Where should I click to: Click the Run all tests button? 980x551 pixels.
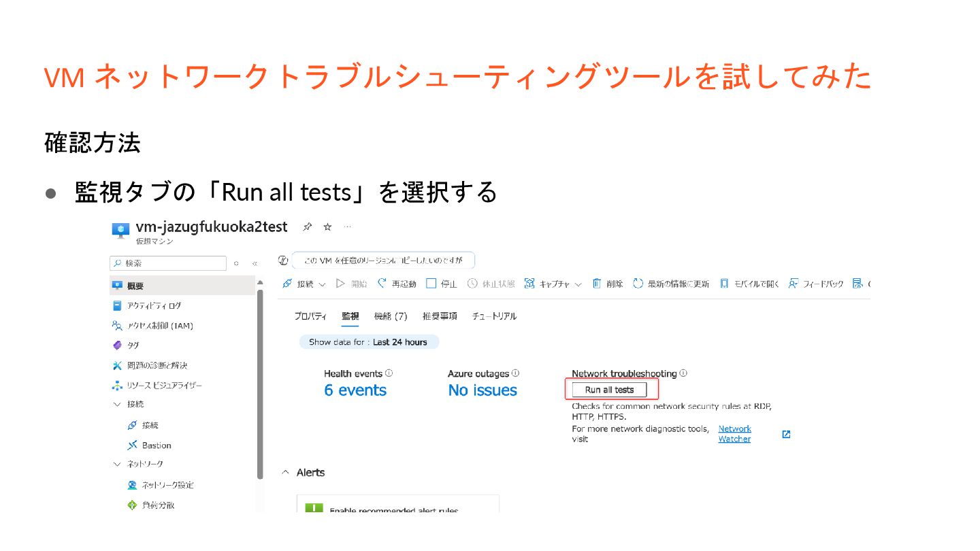610,390
